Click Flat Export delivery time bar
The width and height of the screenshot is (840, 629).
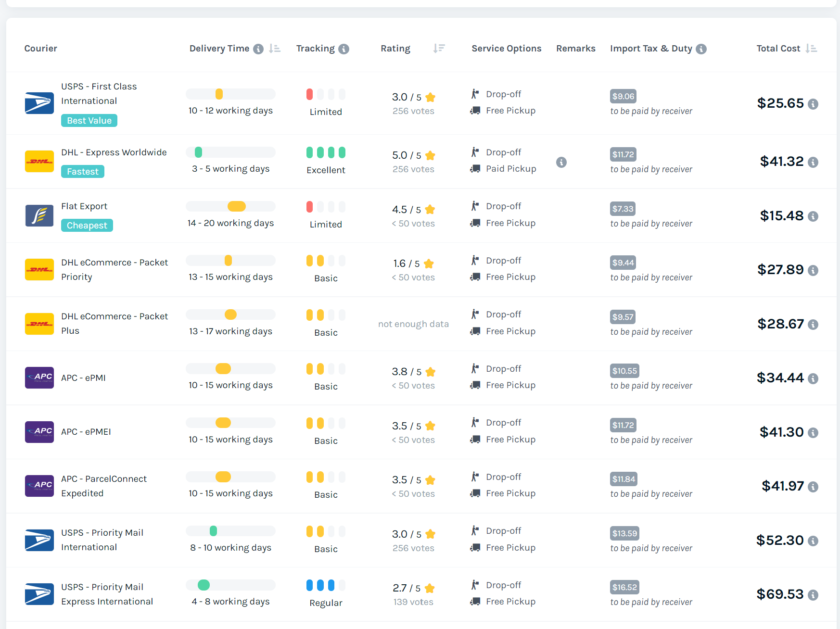pyautogui.click(x=230, y=206)
